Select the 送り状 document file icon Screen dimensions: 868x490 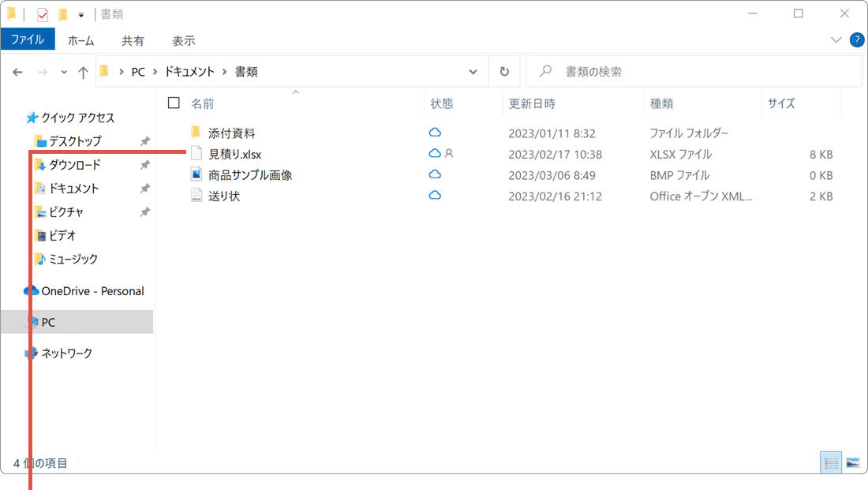[x=196, y=196]
